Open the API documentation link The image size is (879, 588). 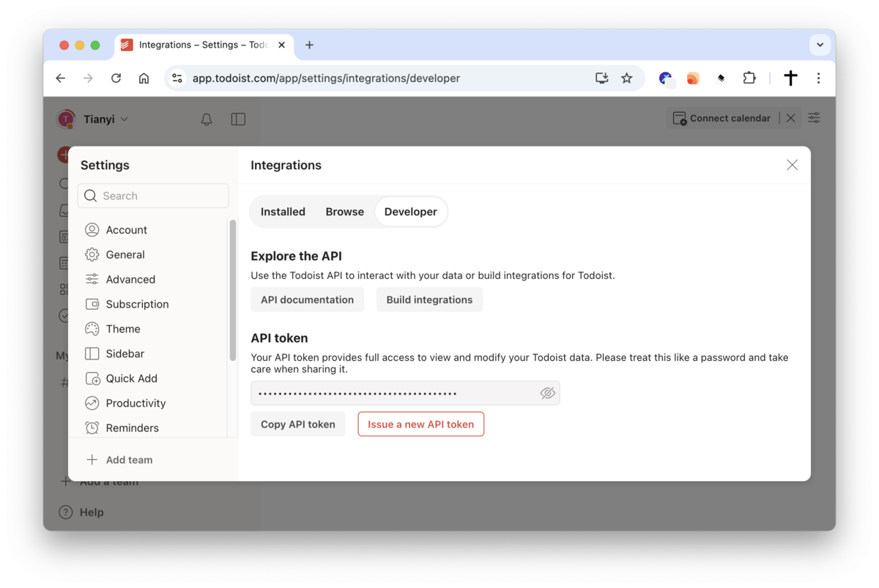pyautogui.click(x=307, y=299)
